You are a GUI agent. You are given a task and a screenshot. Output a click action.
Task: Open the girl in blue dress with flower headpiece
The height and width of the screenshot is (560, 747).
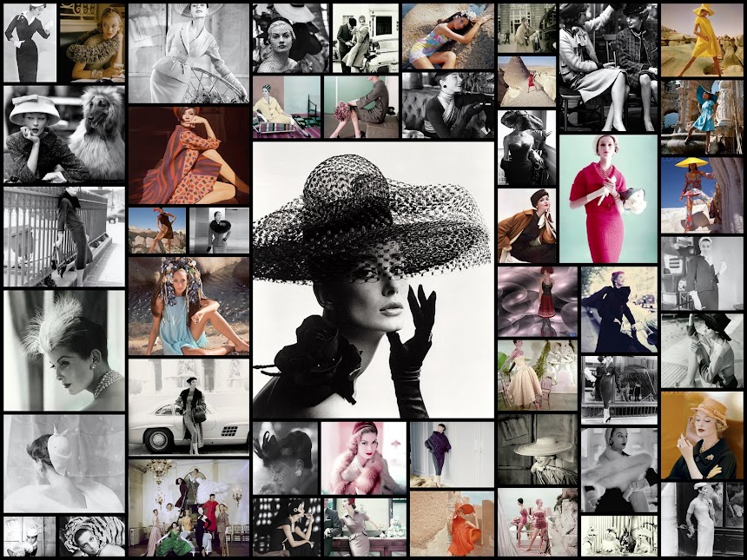tap(188, 306)
